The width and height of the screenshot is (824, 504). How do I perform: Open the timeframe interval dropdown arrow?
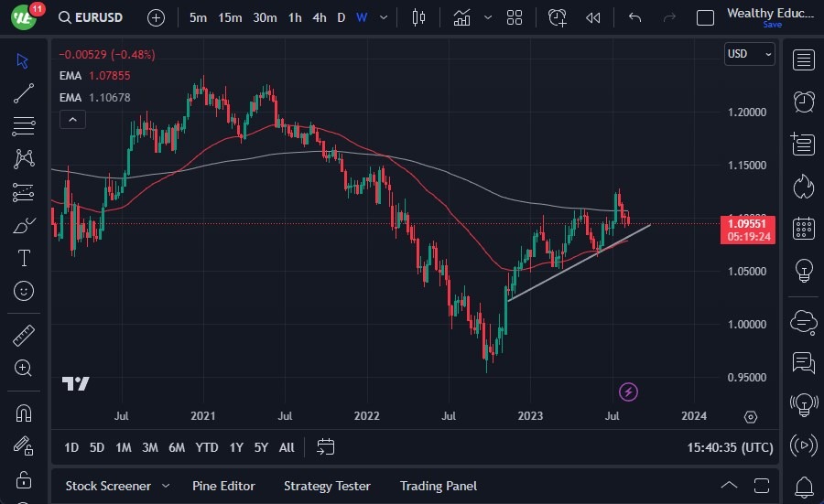click(x=384, y=17)
